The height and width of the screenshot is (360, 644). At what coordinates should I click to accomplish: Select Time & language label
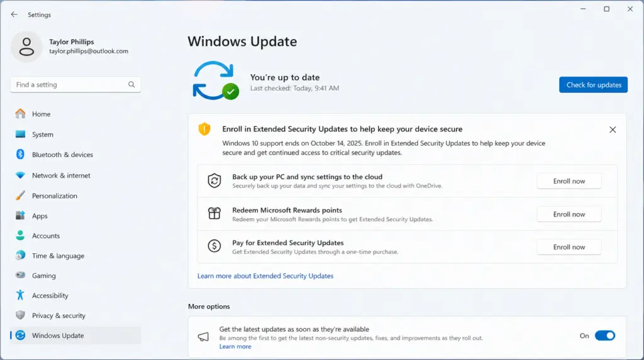pos(58,256)
